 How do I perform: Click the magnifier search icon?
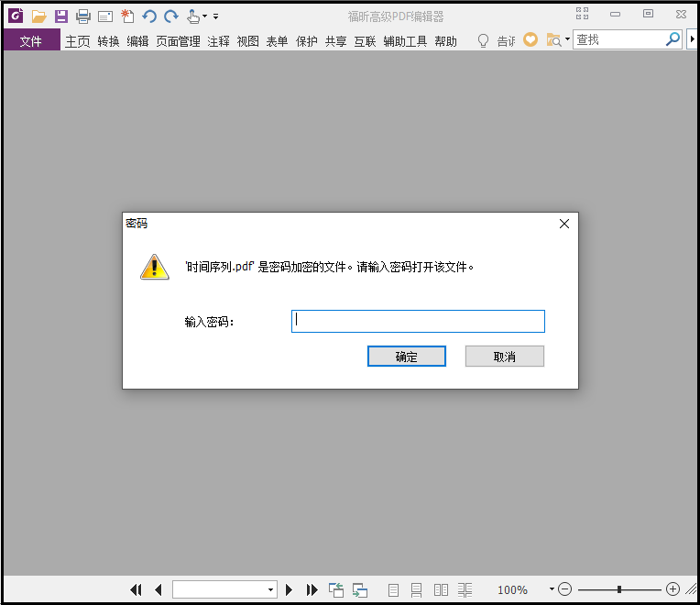coord(673,39)
